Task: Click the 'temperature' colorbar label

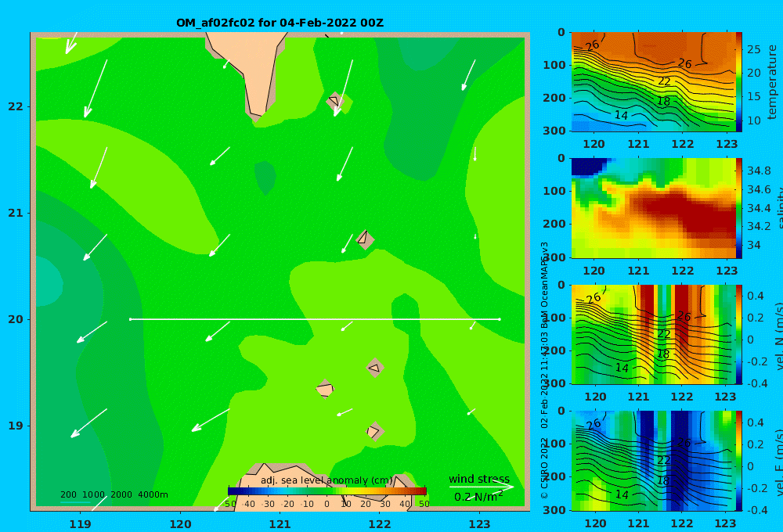Action: pos(772,82)
